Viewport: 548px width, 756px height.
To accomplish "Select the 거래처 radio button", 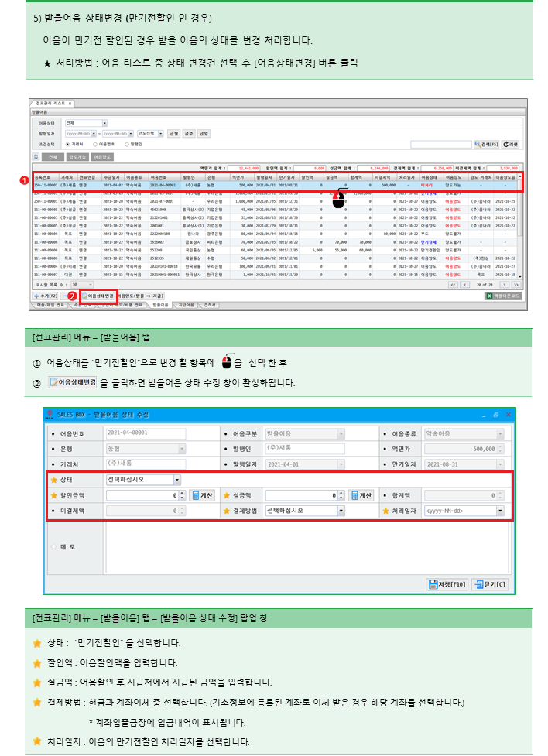I will pos(67,144).
